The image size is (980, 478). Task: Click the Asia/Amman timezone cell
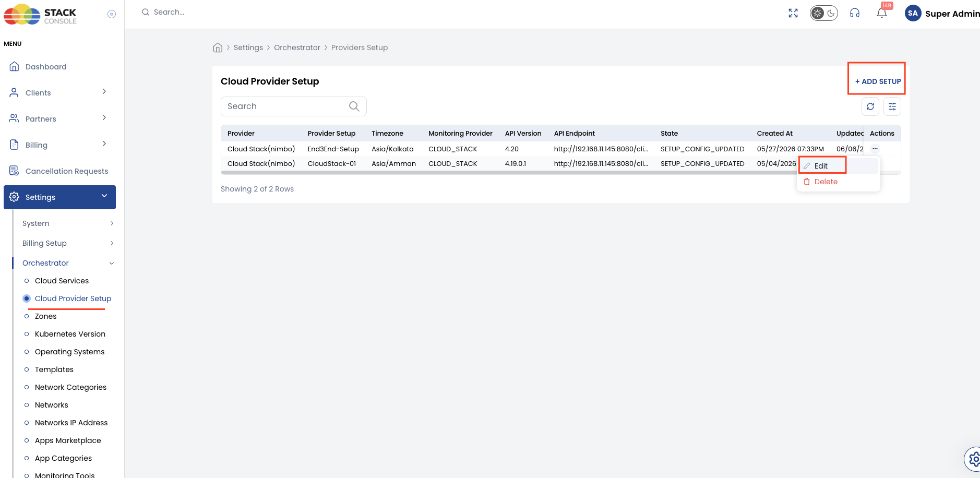tap(393, 163)
